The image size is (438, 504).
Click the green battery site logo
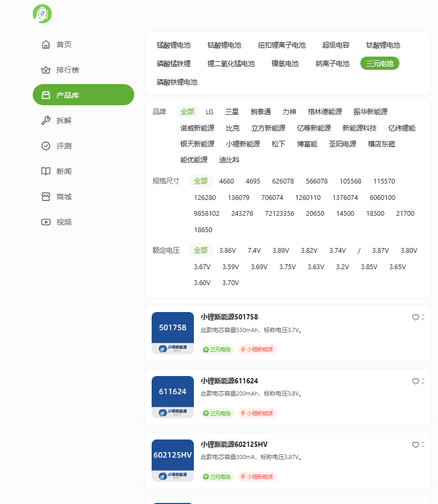(42, 14)
